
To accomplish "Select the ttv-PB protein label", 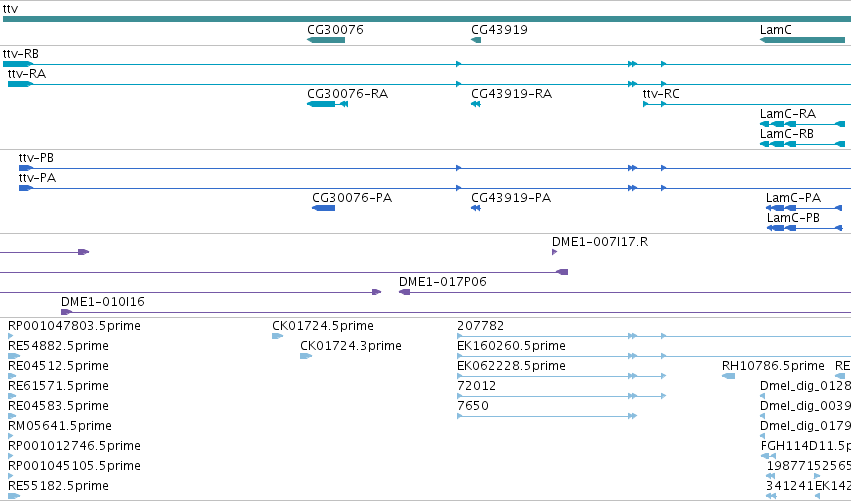I will [36, 158].
